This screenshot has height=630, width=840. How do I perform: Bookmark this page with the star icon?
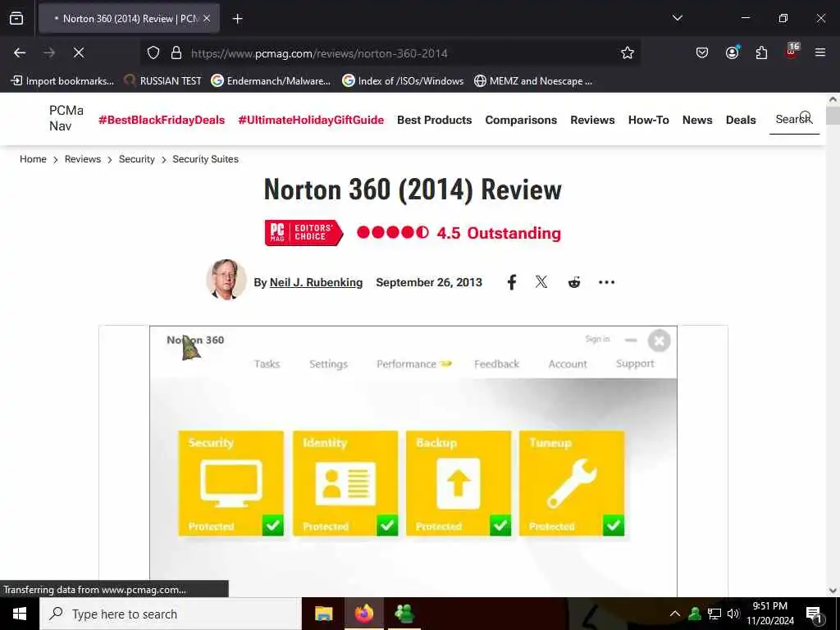[x=628, y=52]
